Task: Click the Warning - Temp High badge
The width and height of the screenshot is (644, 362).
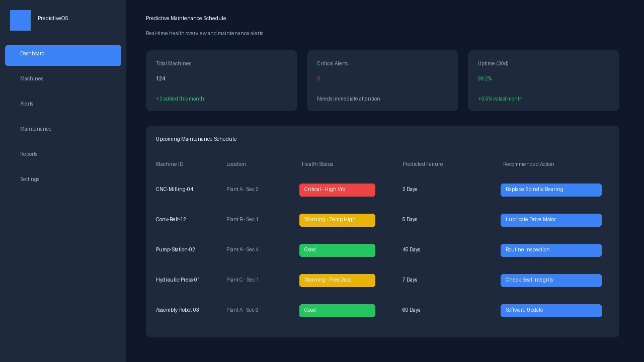Action: click(x=337, y=220)
